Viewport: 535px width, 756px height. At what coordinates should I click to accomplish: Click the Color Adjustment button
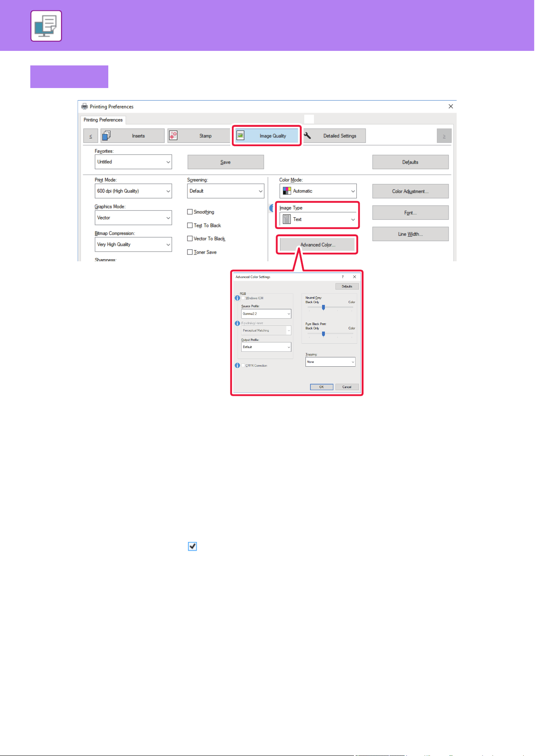tap(410, 191)
